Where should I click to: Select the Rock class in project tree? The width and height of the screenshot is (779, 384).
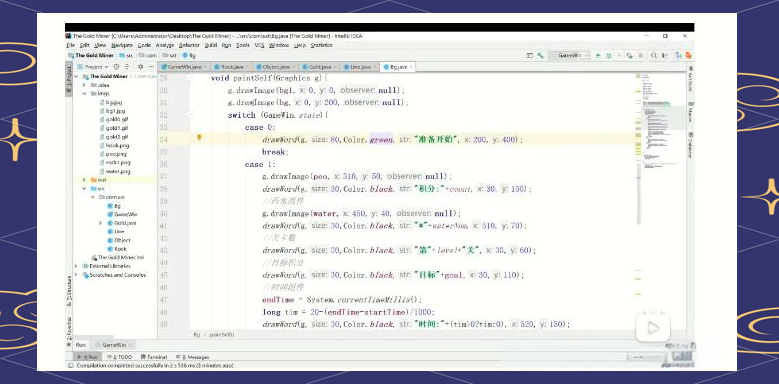coord(117,248)
